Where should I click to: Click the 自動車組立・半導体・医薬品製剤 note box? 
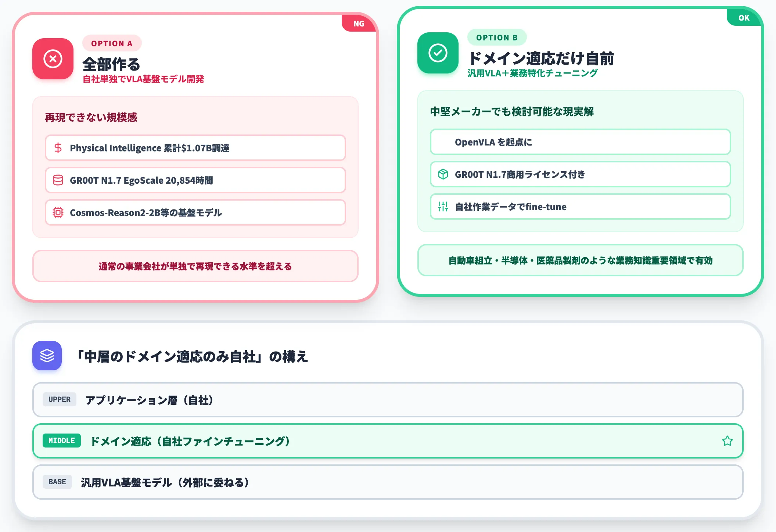tap(581, 260)
